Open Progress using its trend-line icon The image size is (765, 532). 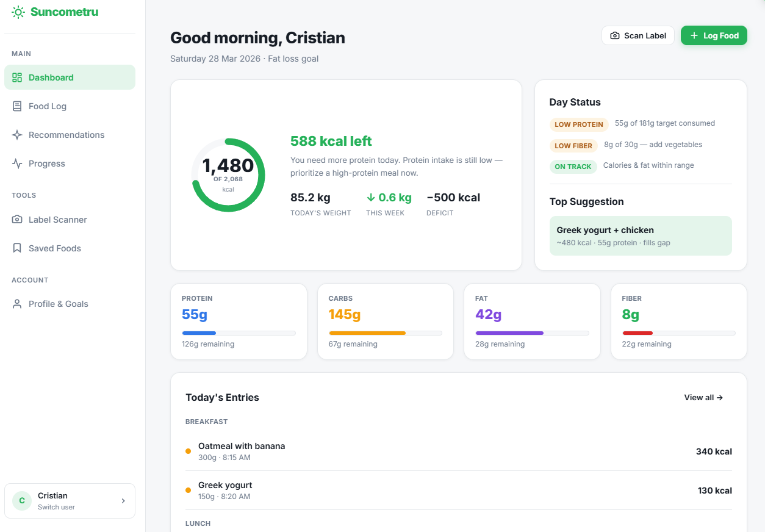click(x=18, y=163)
